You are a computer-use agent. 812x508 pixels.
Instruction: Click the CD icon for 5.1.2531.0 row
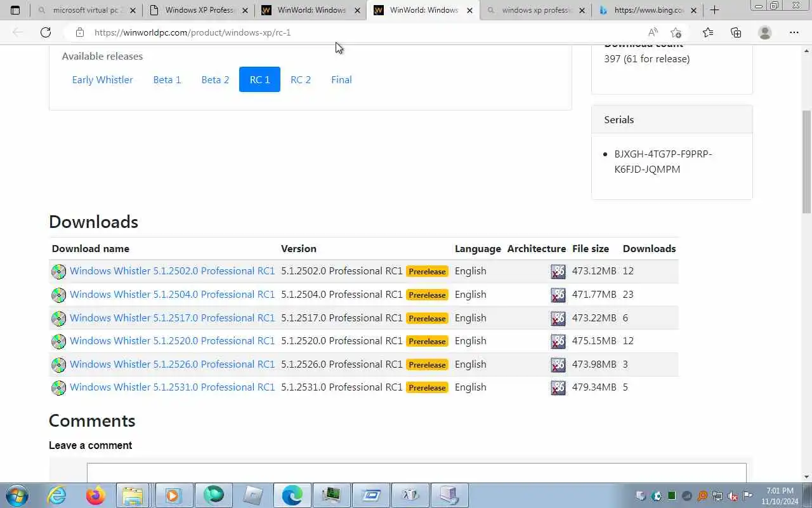pos(58,388)
